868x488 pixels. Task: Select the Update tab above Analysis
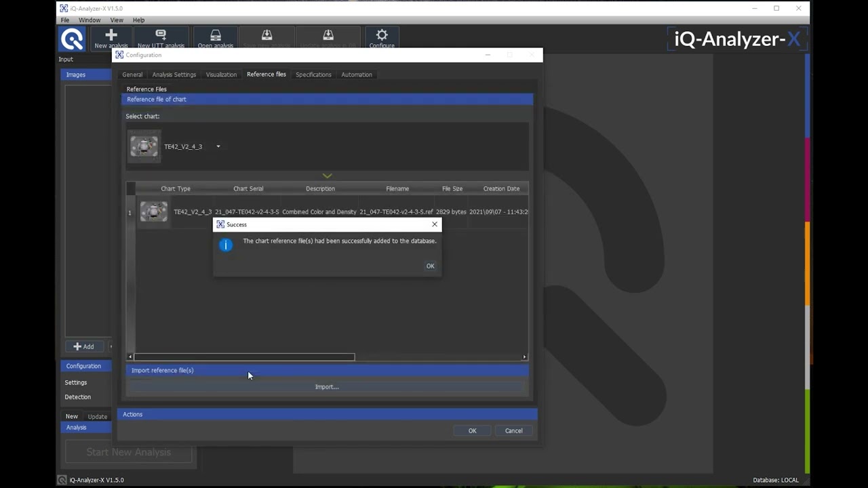(97, 417)
